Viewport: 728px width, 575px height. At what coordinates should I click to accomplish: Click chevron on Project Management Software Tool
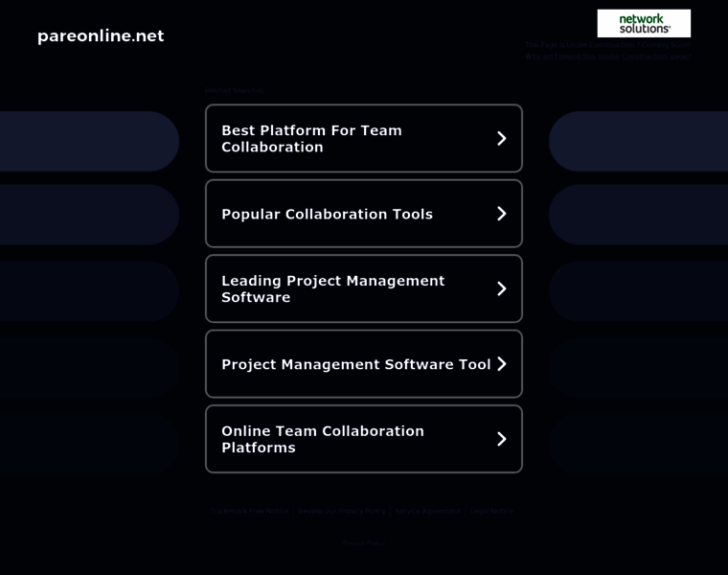(x=501, y=364)
